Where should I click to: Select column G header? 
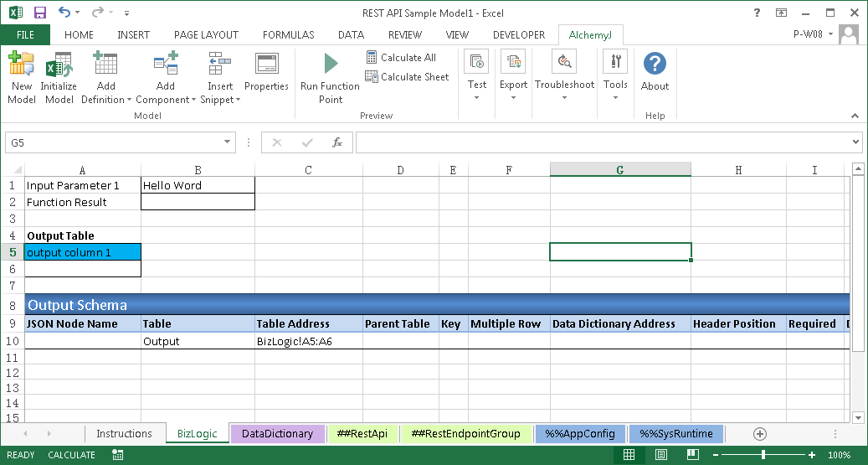point(620,169)
